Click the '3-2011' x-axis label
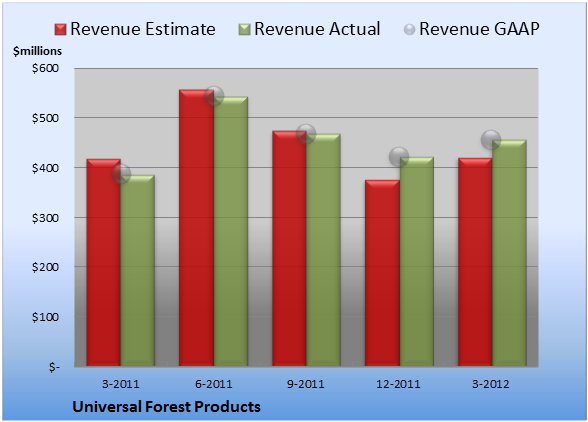 (x=121, y=384)
